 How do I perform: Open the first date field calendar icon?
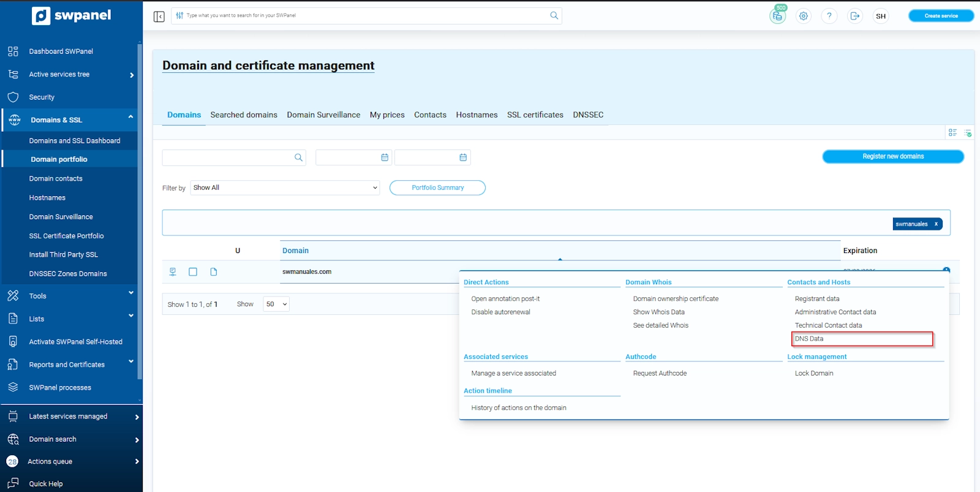click(385, 157)
